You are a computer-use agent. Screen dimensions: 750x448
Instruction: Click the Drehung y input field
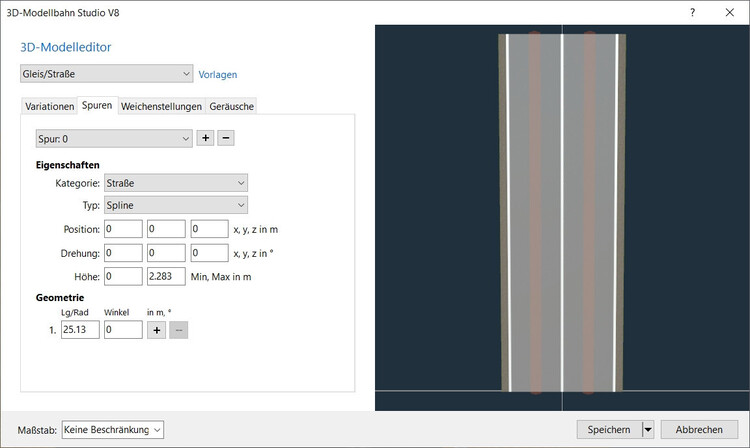tap(166, 253)
